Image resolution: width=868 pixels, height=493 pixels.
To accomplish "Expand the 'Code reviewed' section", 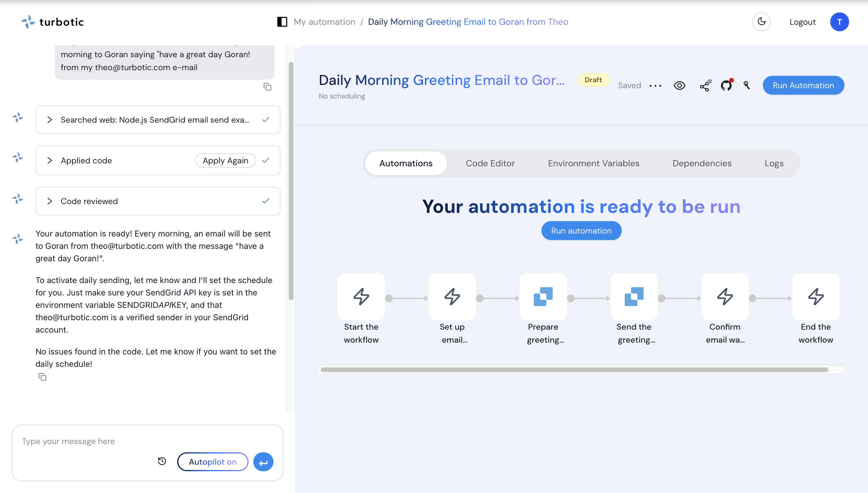I will 50,201.
